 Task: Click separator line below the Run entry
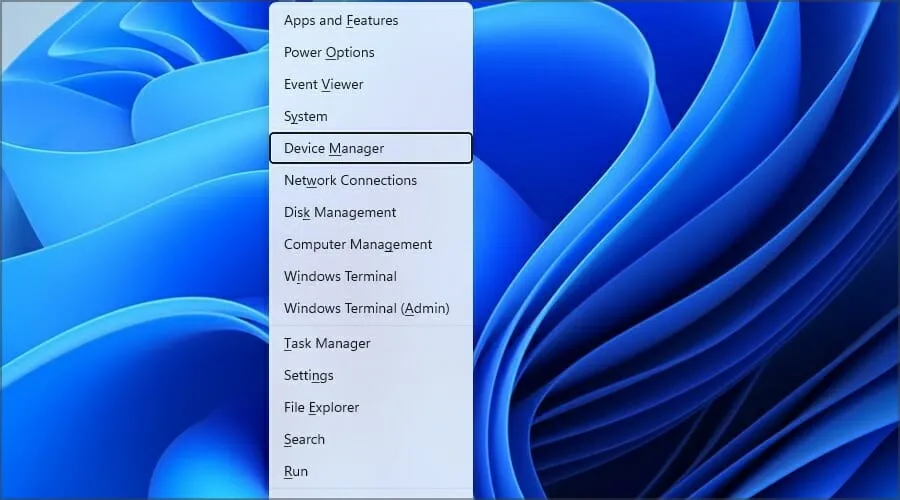point(370,490)
